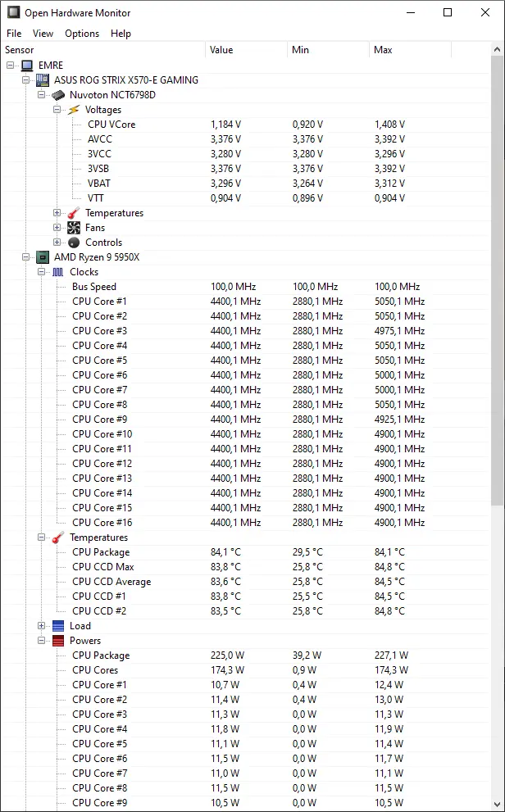Select the AVCC voltage row
Image resolution: width=505 pixels, height=812 pixels.
click(x=246, y=138)
